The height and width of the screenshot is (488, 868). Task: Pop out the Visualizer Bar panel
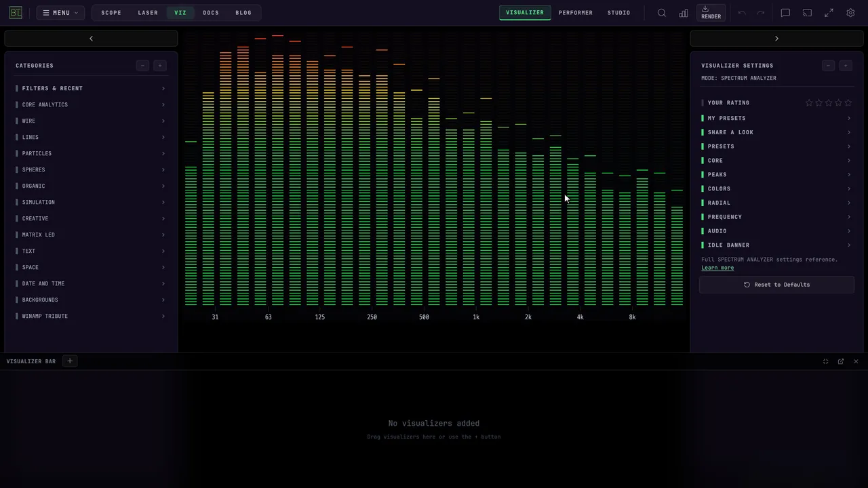(x=841, y=361)
